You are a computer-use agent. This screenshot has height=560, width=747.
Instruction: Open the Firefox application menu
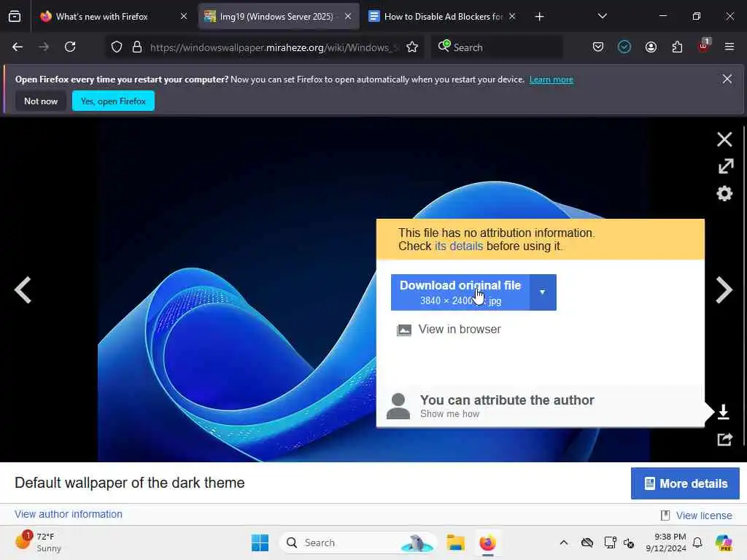tap(729, 47)
